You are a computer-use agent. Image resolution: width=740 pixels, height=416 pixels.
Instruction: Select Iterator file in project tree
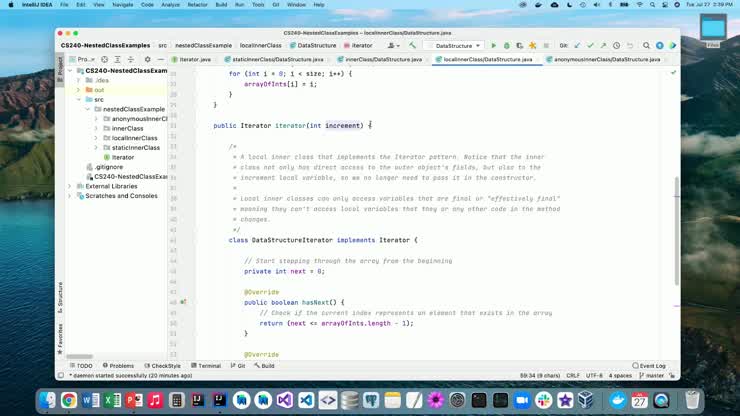click(118, 157)
